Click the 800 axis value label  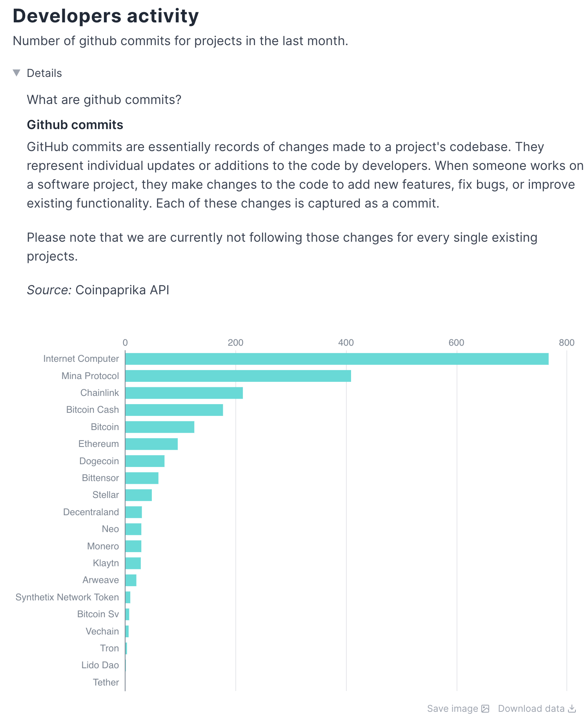[566, 342]
